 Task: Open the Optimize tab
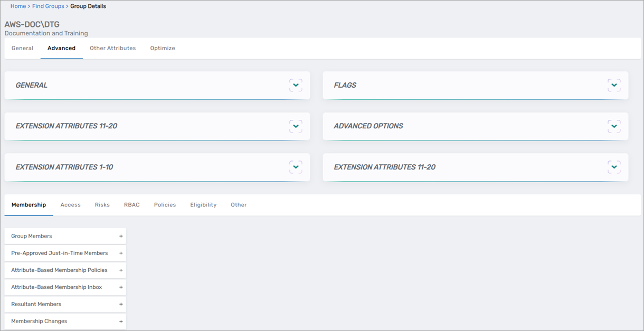coord(162,48)
